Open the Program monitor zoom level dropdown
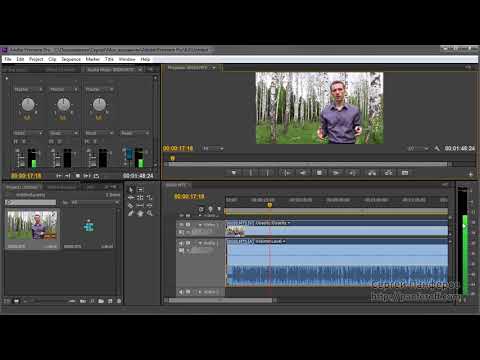Screen dimensions: 480x360 tap(213, 148)
